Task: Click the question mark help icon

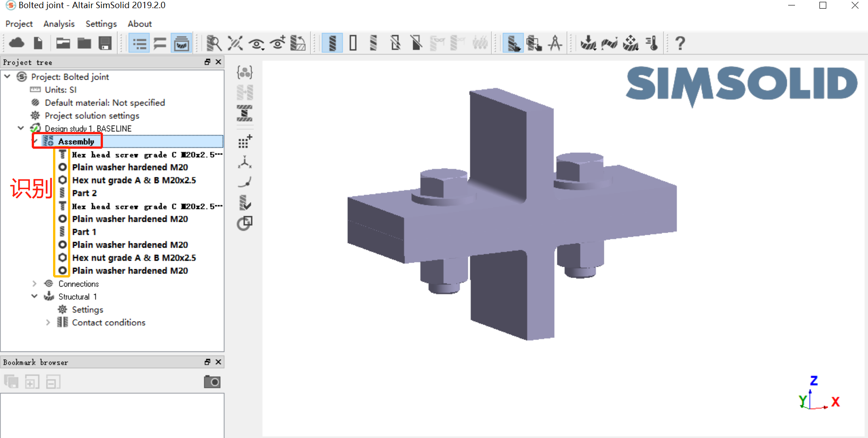Action: coord(680,44)
